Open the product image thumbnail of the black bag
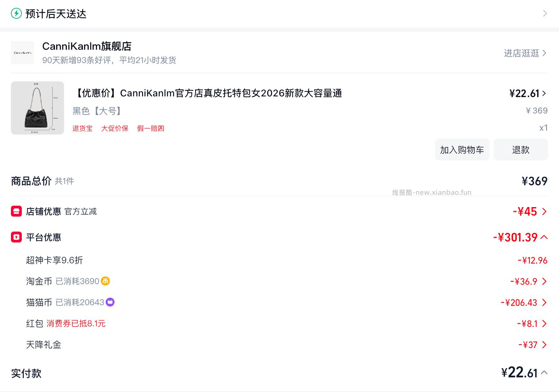The width and height of the screenshot is (559, 392). coord(37,108)
